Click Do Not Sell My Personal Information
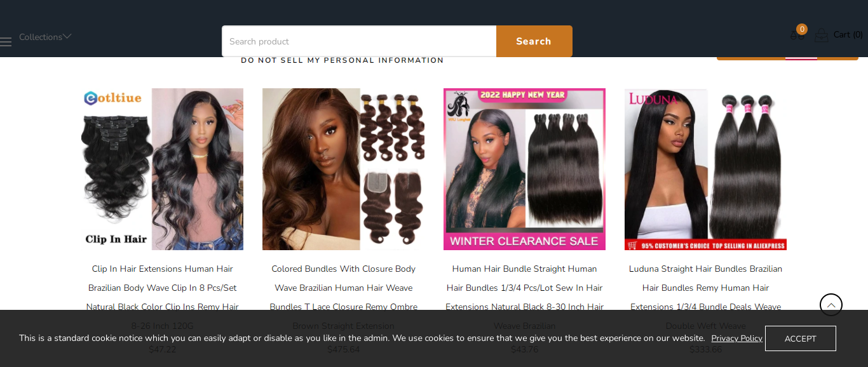The height and width of the screenshot is (367, 868). (x=342, y=60)
